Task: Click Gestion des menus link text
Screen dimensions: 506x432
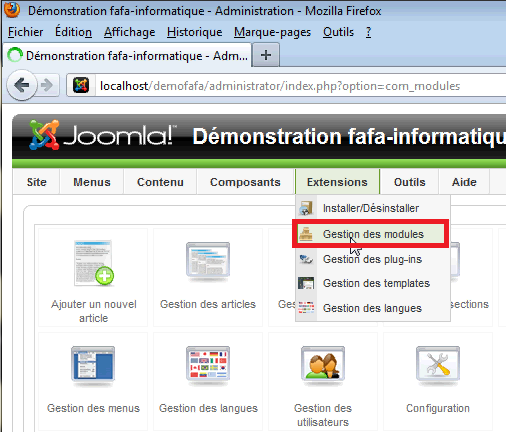Action: (93, 408)
